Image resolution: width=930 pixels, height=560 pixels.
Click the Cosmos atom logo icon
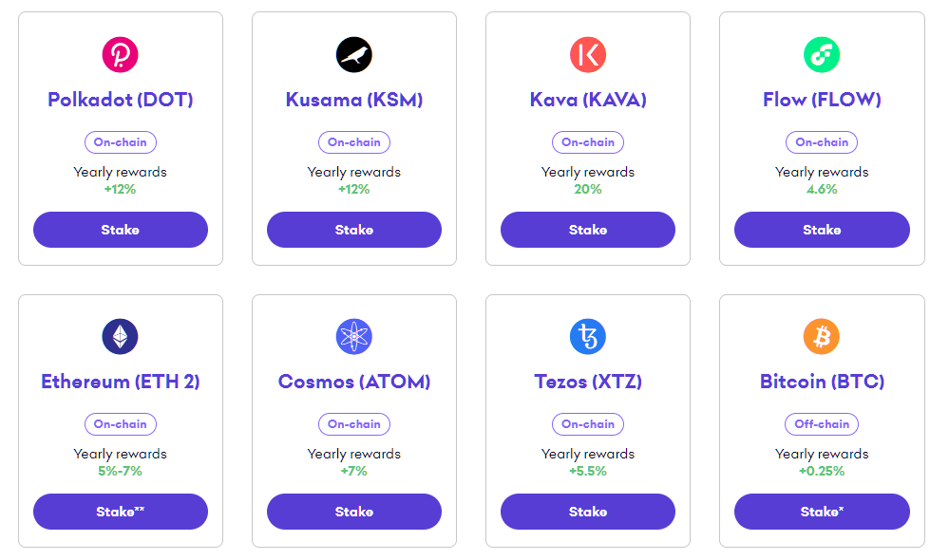click(x=354, y=337)
